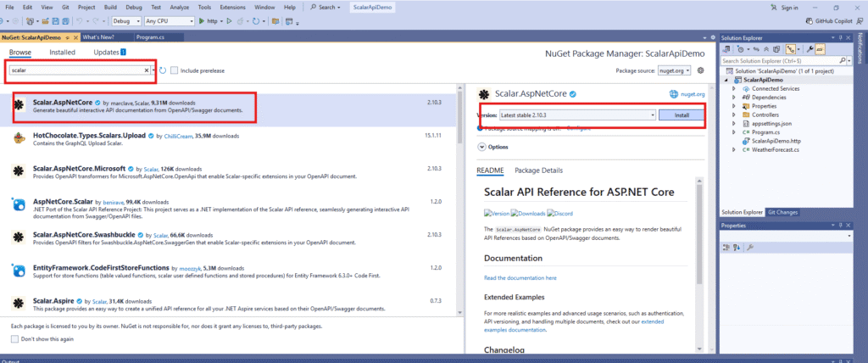868x363 pixels.
Task: Click the restart/refresh icon in the main toolbar
Action: pos(256,21)
